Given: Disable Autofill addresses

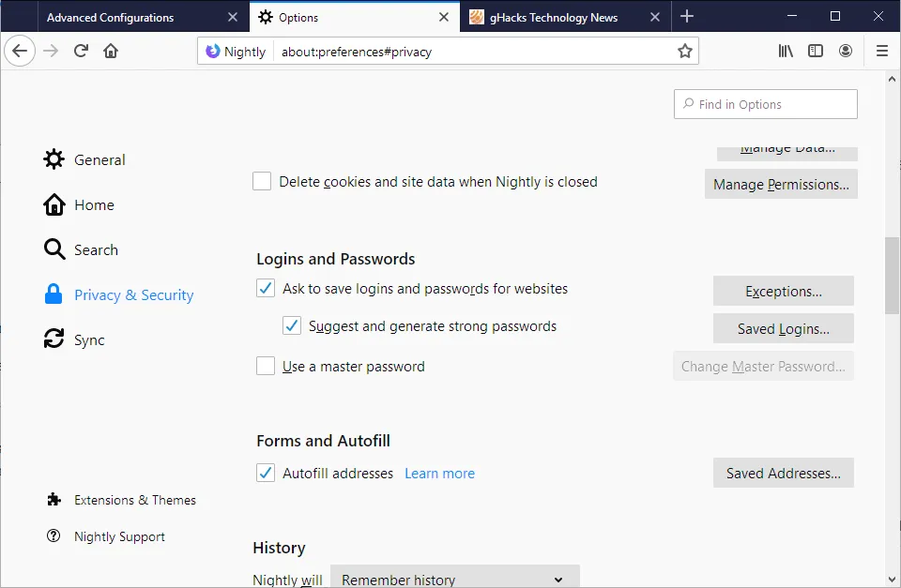Looking at the screenshot, I should coord(266,473).
